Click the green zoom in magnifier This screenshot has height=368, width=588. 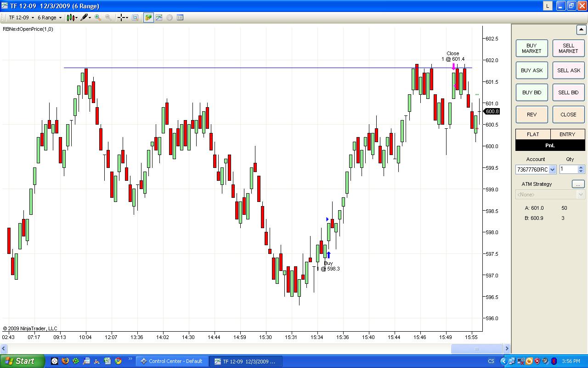click(98, 17)
